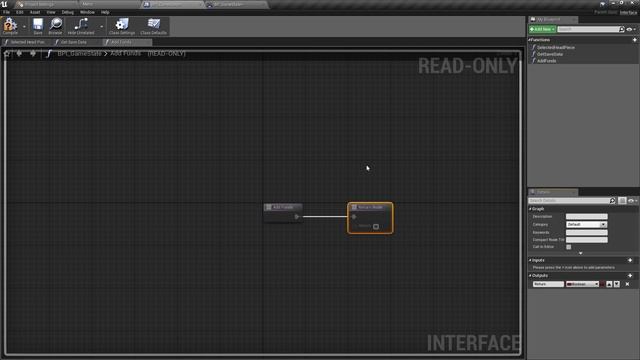
Task: Open the Help menu
Action: tap(105, 12)
